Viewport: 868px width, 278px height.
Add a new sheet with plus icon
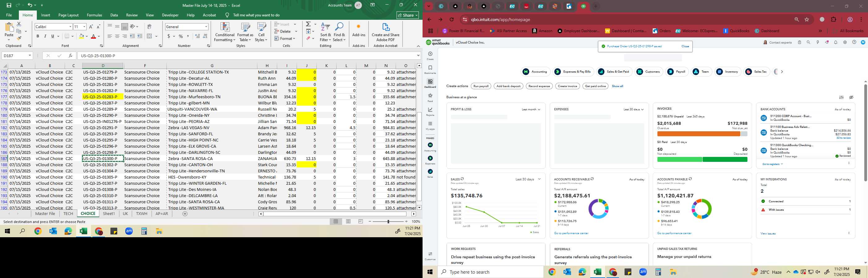tap(185, 214)
